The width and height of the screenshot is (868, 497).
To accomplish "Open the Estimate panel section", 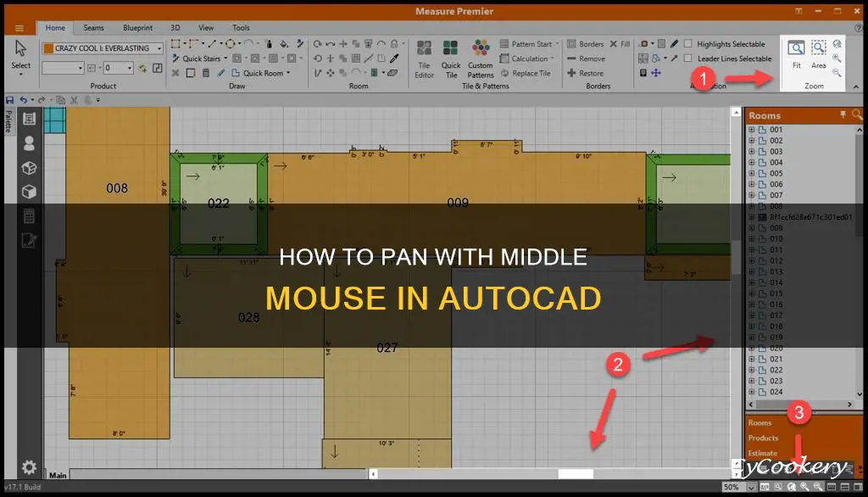I will pos(762,453).
